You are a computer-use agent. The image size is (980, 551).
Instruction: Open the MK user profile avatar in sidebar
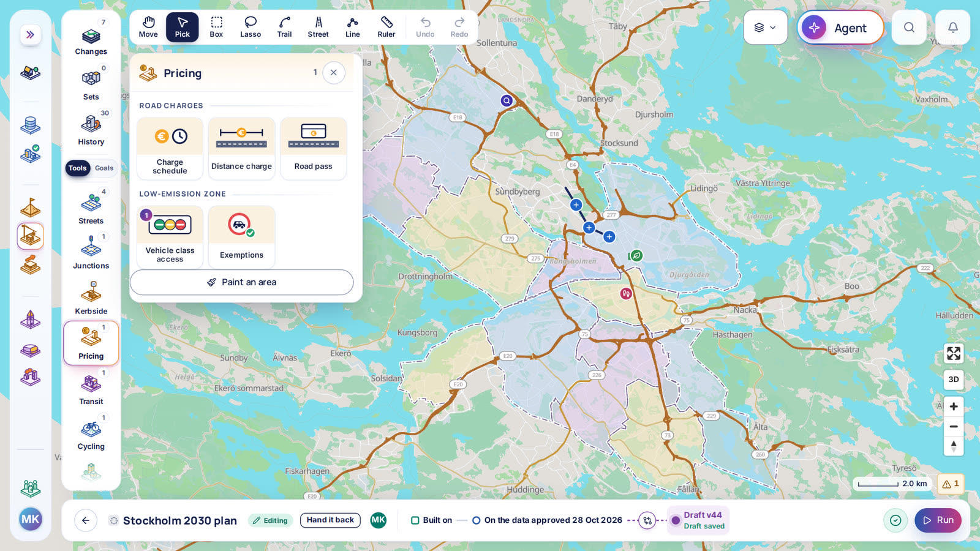click(30, 520)
